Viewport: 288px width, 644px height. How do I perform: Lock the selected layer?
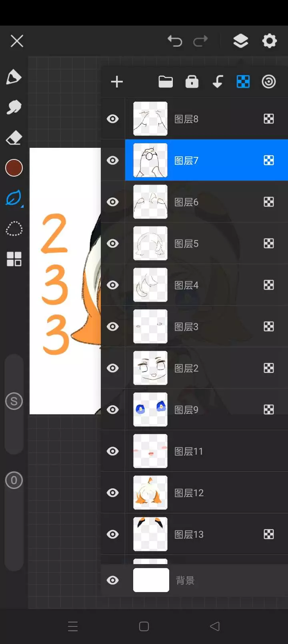tap(192, 81)
